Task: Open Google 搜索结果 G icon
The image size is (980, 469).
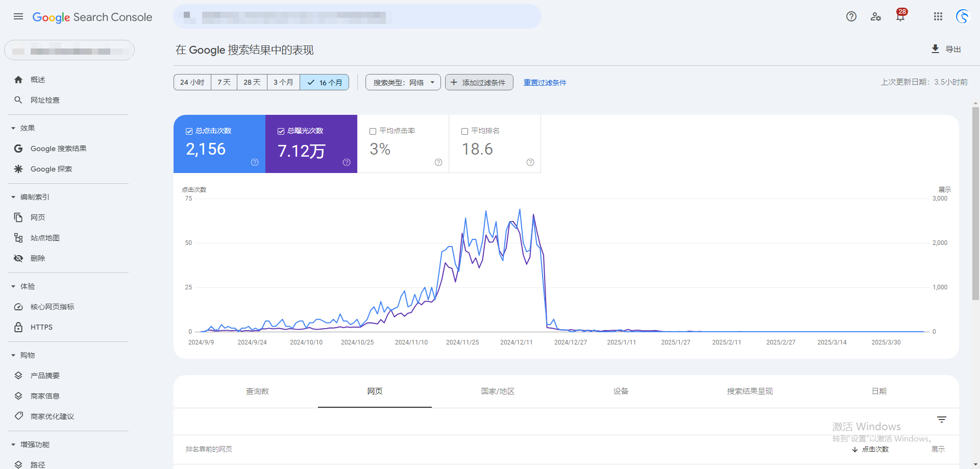Action: coord(18,149)
